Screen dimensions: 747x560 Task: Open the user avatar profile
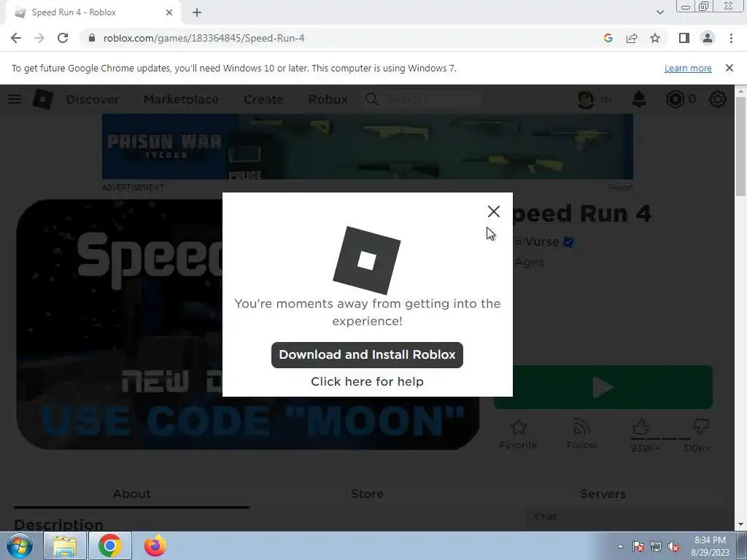586,99
